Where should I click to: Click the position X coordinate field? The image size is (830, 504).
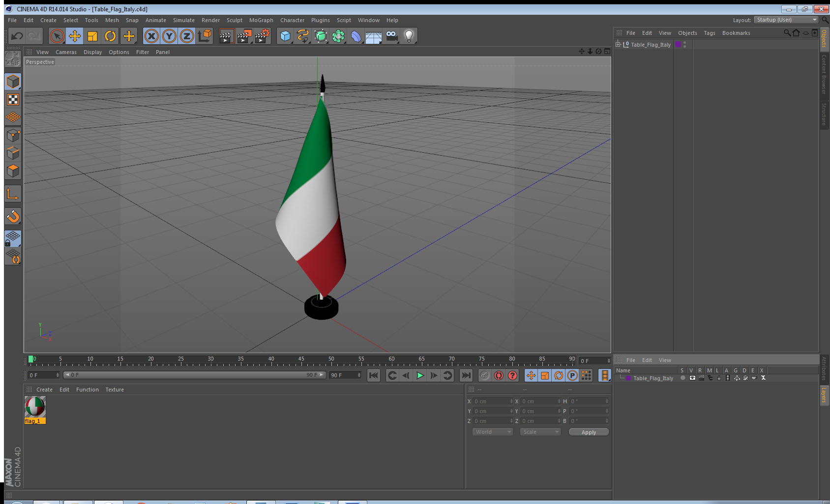coord(493,401)
